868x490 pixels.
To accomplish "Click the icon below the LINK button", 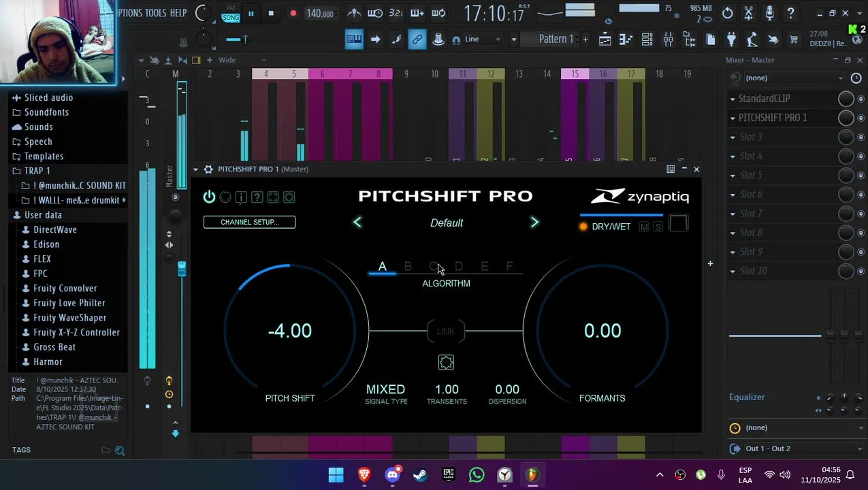I will click(446, 363).
